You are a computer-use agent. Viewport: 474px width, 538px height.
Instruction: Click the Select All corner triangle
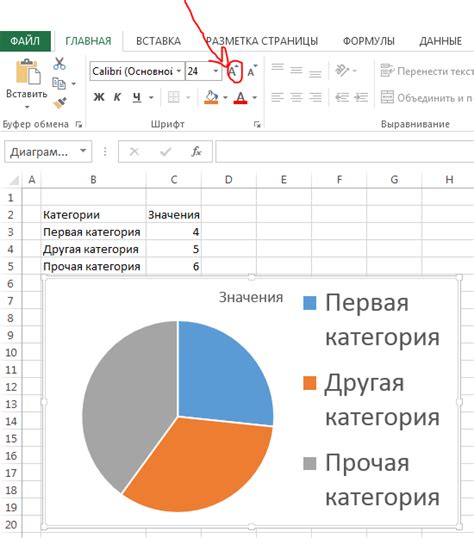[x=14, y=180]
